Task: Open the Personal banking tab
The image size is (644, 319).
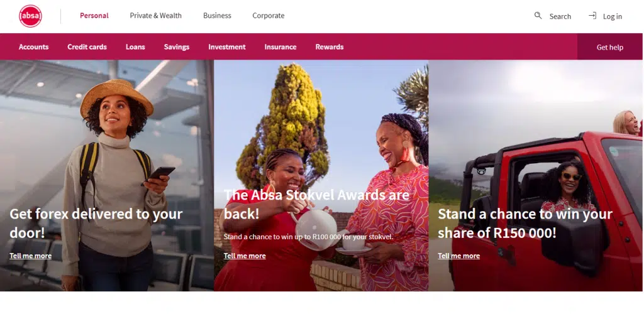Action: coord(94,16)
